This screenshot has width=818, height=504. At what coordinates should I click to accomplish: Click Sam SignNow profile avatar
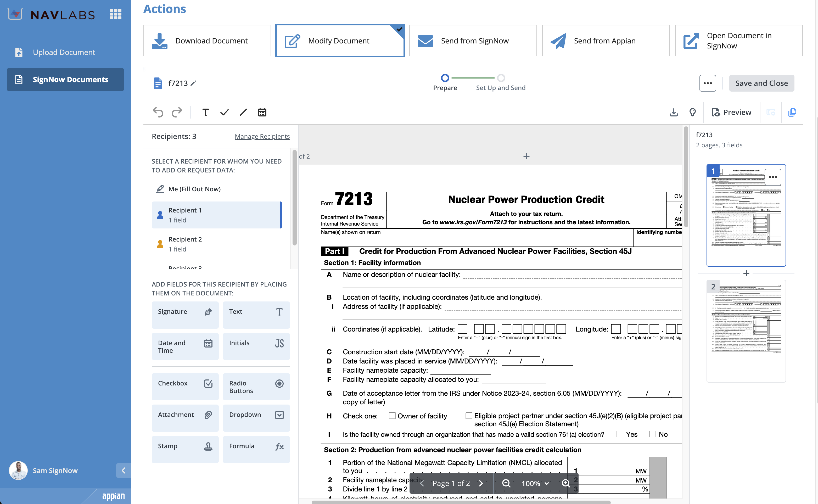coord(18,470)
